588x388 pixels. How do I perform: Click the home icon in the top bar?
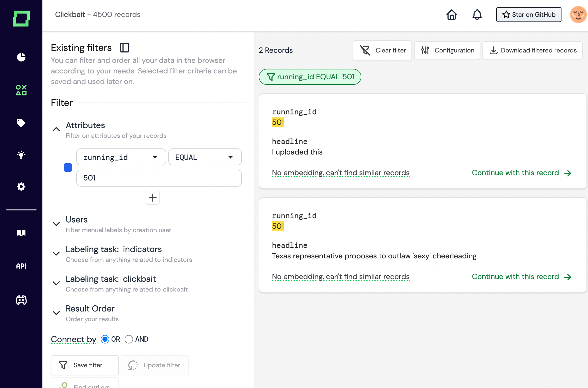451,15
